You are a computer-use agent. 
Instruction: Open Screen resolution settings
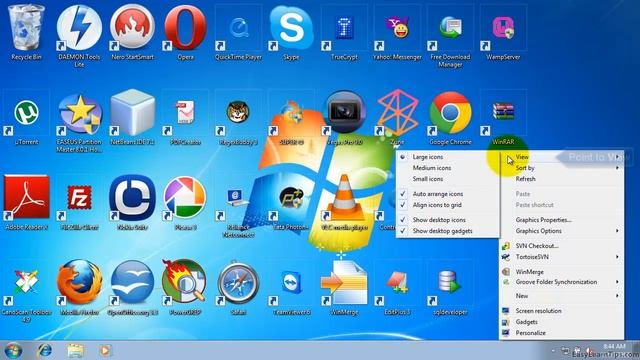pos(562,311)
